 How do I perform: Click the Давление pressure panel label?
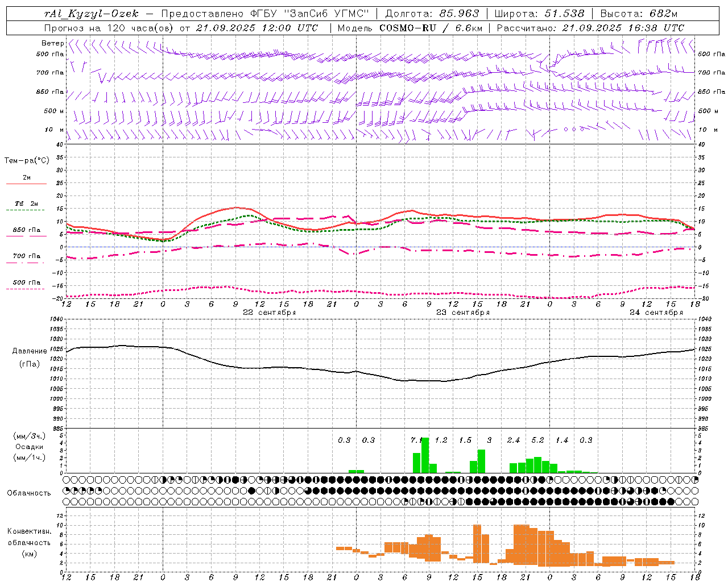pyautogui.click(x=30, y=351)
